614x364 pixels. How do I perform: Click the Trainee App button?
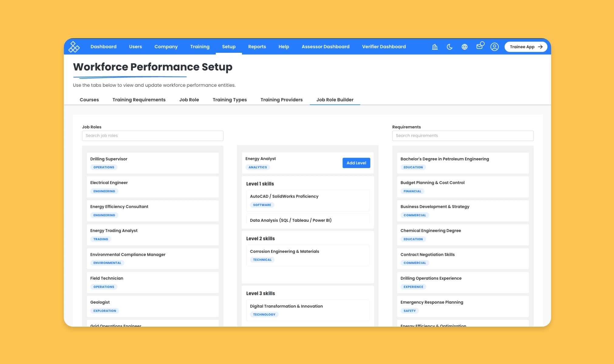tap(526, 47)
